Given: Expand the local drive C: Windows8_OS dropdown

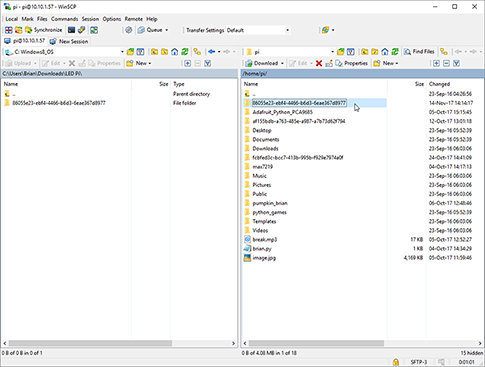Looking at the screenshot, I should 122,52.
